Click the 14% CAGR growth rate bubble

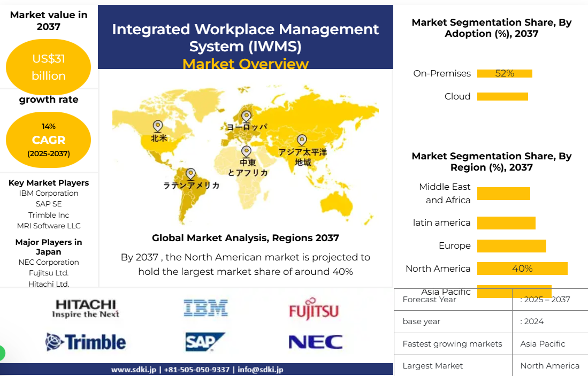point(48,140)
